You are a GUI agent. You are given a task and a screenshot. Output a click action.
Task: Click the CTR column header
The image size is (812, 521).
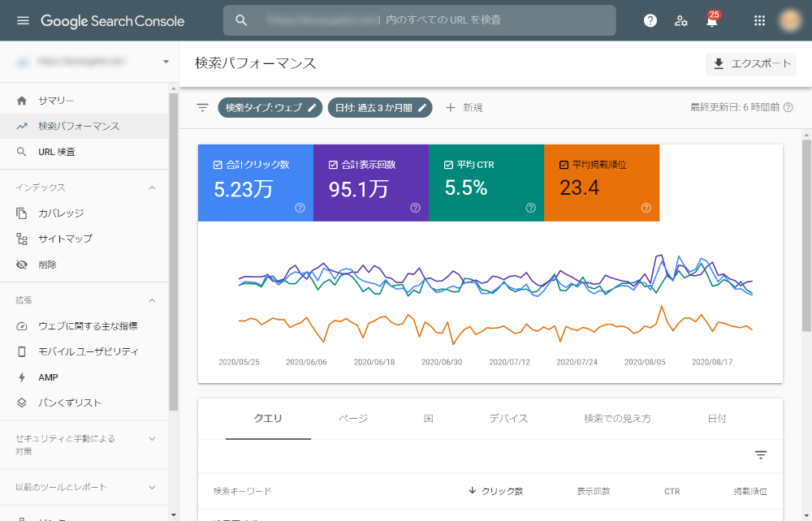(x=672, y=491)
